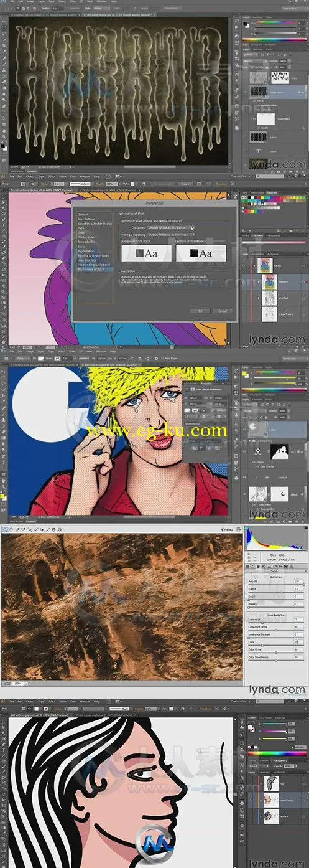Select Selection & Anchor Display preference category
This screenshot has width=309, height=868.
click(x=95, y=224)
